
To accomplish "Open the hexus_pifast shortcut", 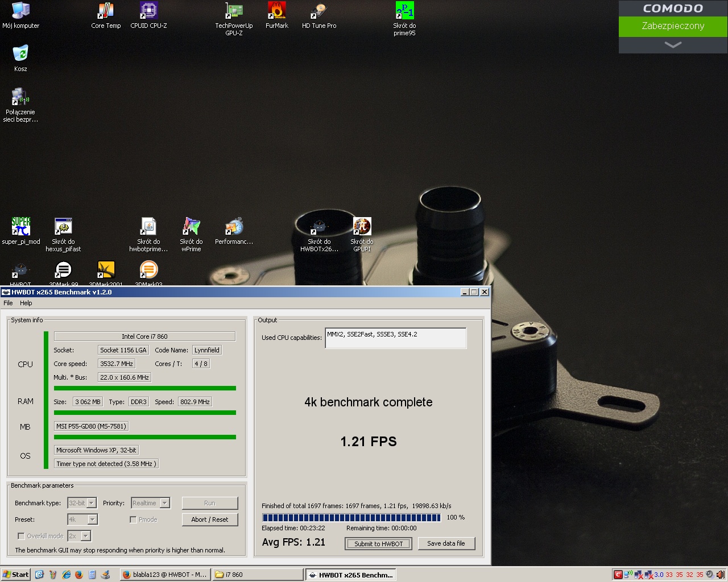I will pos(63,235).
